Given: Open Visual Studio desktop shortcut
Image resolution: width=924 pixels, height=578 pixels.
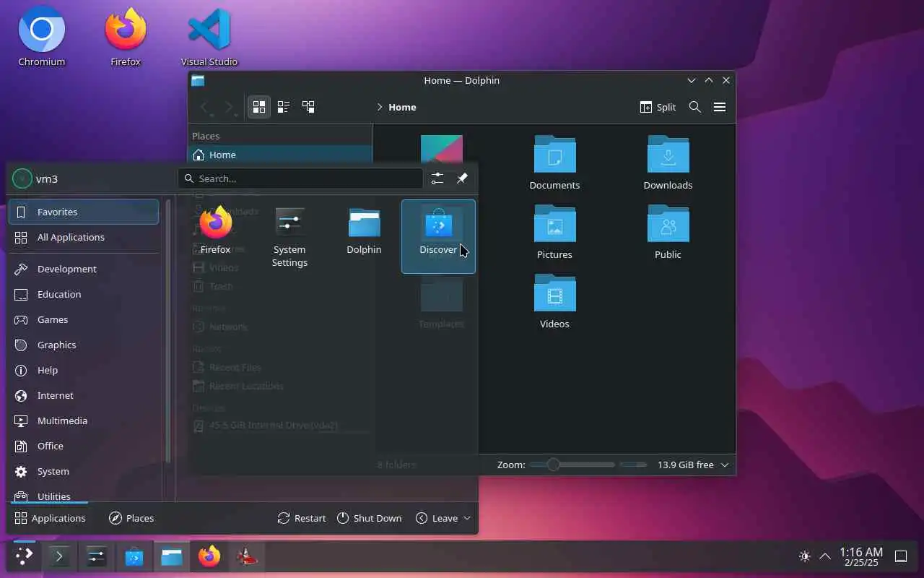Looking at the screenshot, I should click(x=209, y=36).
